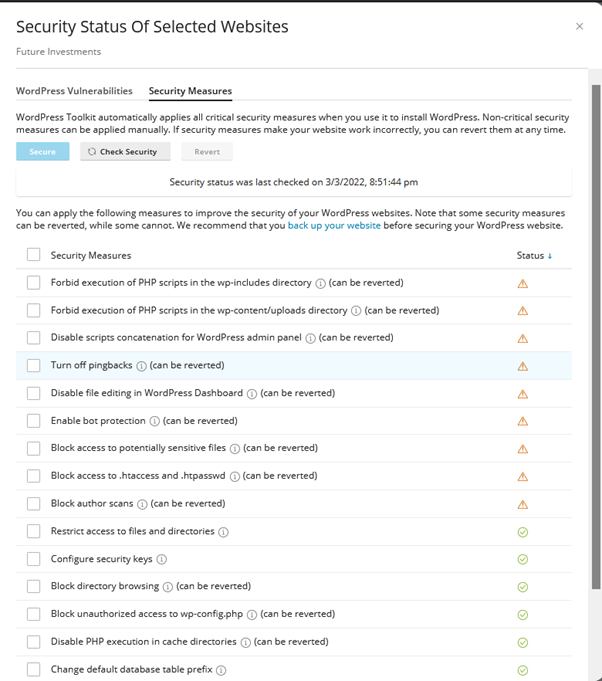
Task: Close the Security Status dialog
Action: 579,27
